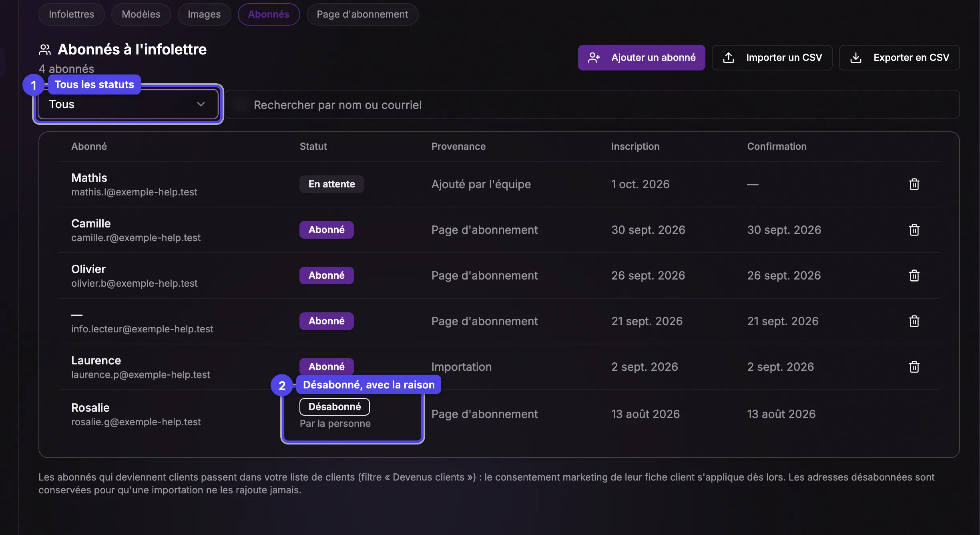This screenshot has width=980, height=535.
Task: Select the Abonnés tab
Action: coord(269,14)
